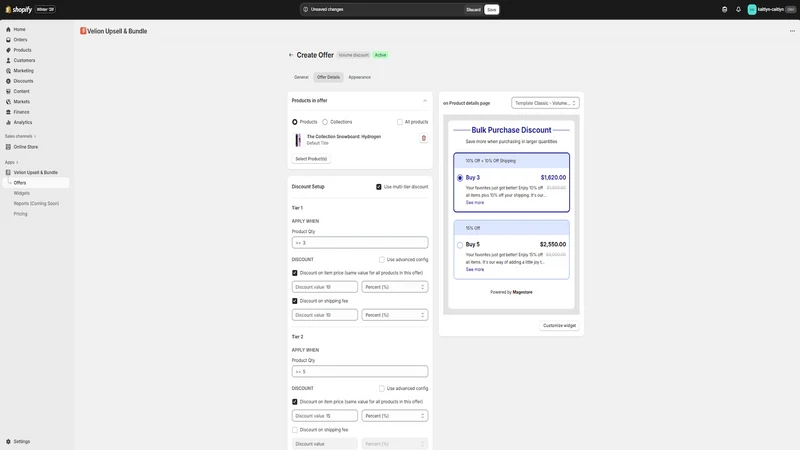Open Discounts section icon

(8, 81)
